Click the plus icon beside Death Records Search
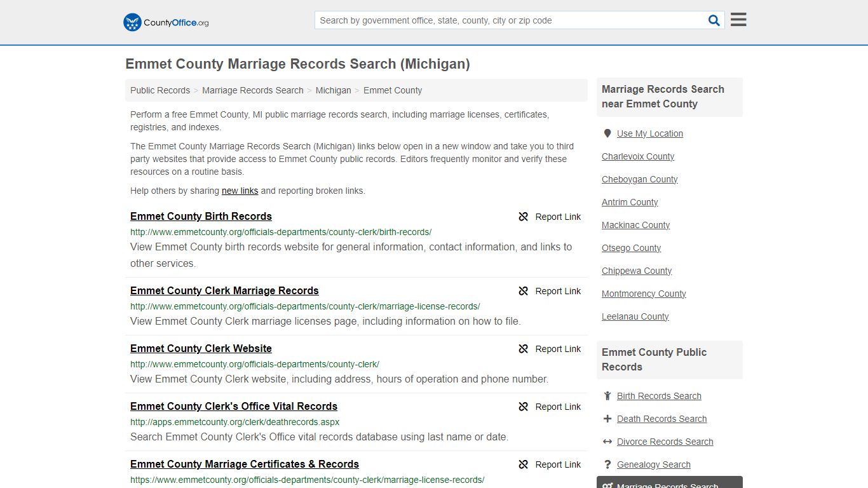The image size is (868, 488). tap(607, 419)
